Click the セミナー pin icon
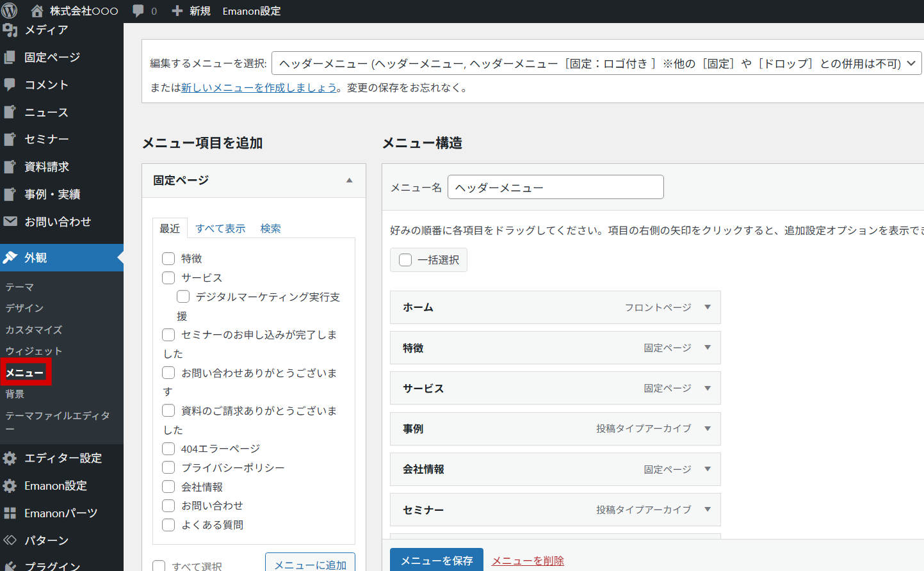 click(10, 140)
